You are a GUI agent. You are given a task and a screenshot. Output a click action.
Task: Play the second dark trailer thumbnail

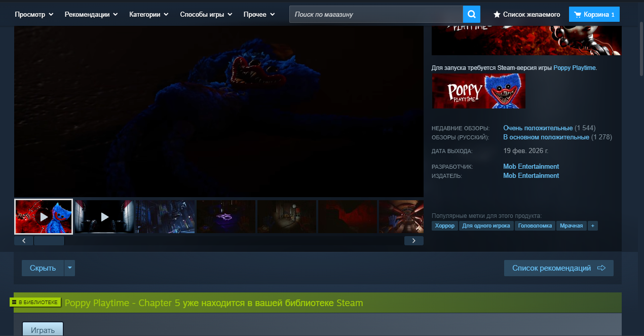tap(104, 216)
